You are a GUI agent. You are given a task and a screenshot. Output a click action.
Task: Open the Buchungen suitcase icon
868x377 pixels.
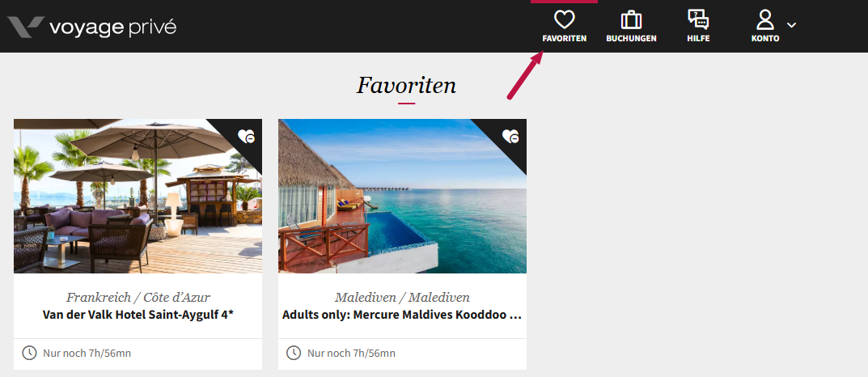point(631,20)
